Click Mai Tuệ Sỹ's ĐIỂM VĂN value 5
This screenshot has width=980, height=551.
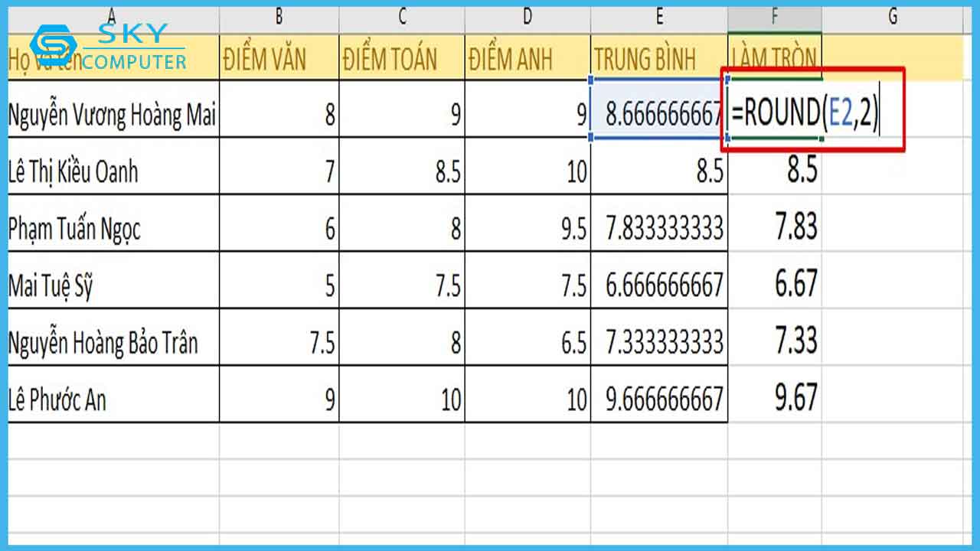[279, 280]
